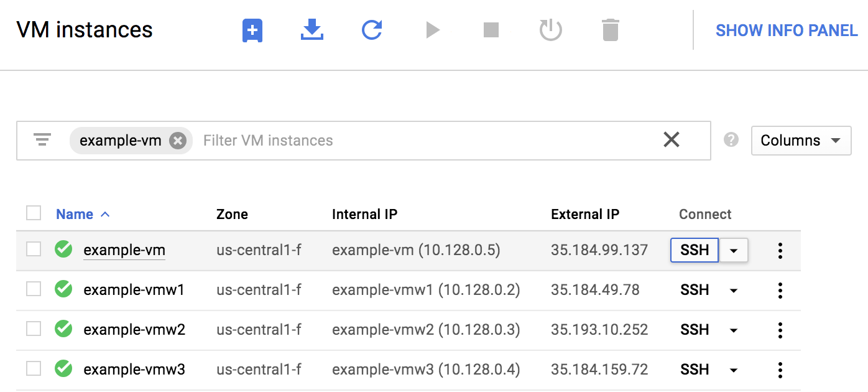Open the SSH dropdown for example-vm
Image resolution: width=868 pixels, height=392 pixels.
tap(734, 250)
